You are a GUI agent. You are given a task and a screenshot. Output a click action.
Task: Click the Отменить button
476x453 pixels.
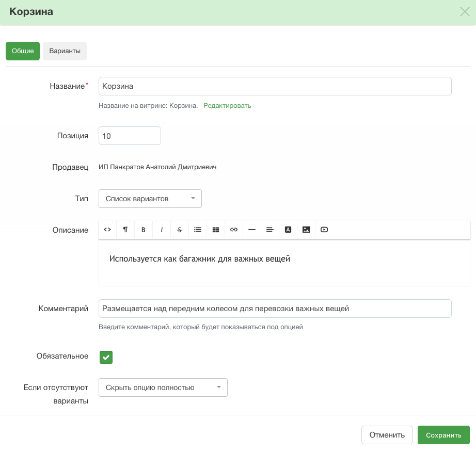[x=387, y=435]
